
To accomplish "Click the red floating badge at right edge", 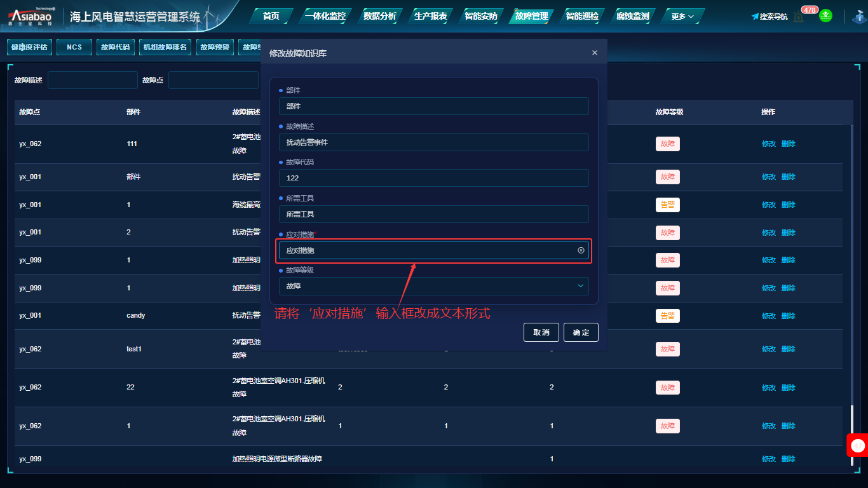I will pos(858,445).
